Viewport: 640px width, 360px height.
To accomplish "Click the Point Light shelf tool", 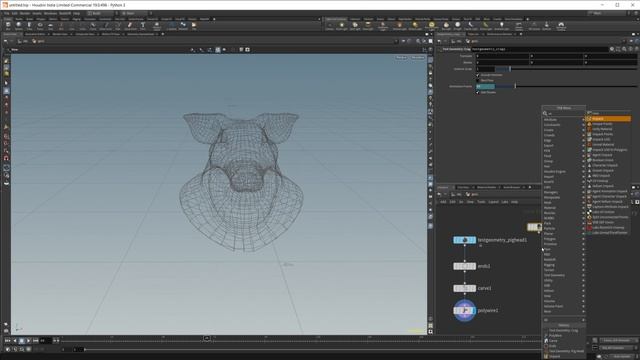I will [342, 26].
